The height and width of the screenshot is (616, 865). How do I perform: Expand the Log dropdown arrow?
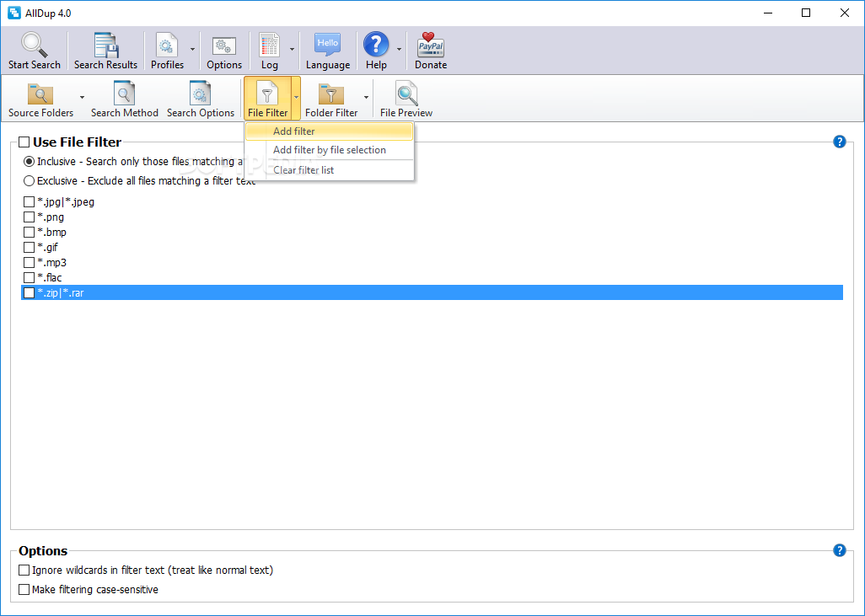292,49
